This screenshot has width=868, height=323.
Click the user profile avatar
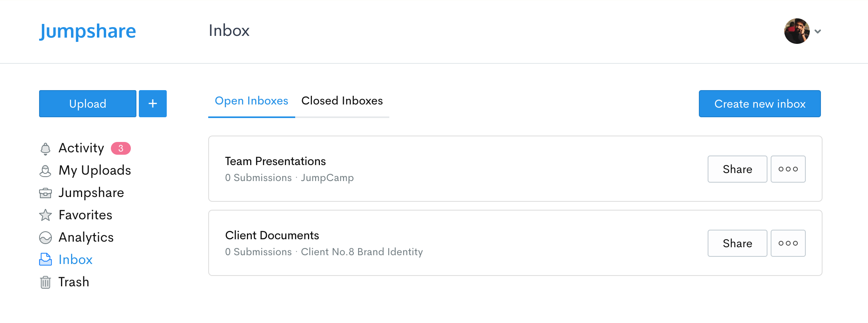[x=797, y=31]
